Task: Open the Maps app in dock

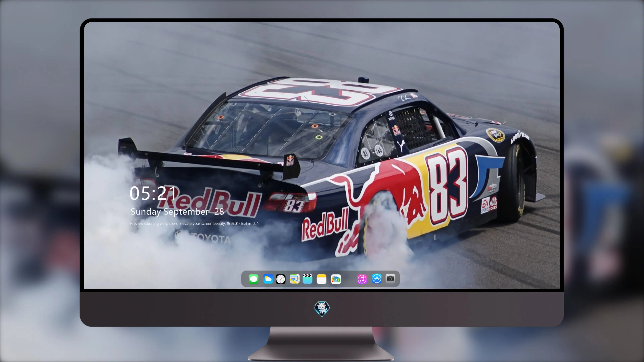Action: (x=294, y=279)
